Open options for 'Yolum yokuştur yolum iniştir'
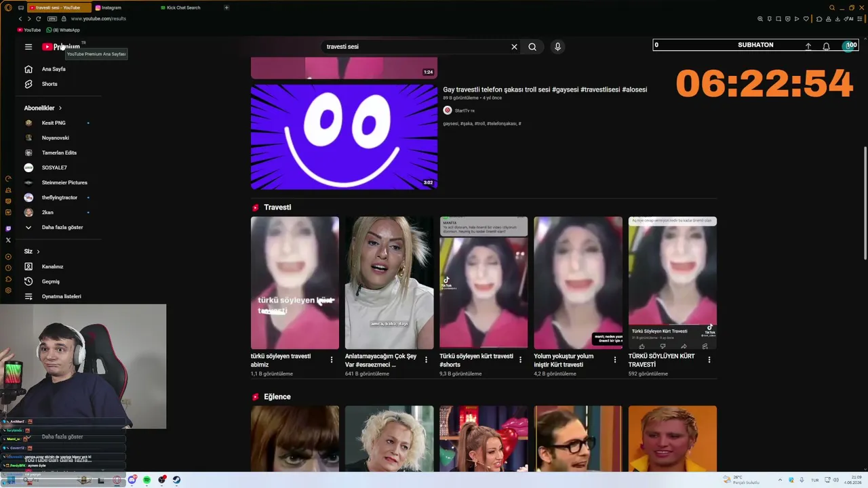This screenshot has height=488, width=868. click(614, 360)
